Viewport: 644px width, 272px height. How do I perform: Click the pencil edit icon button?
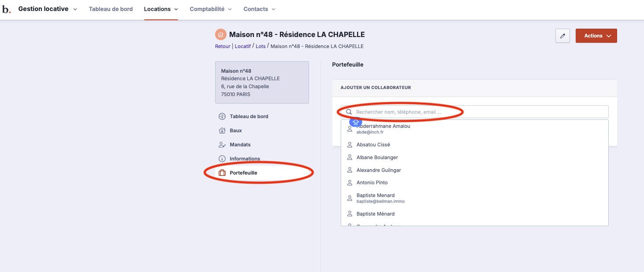[x=562, y=36]
